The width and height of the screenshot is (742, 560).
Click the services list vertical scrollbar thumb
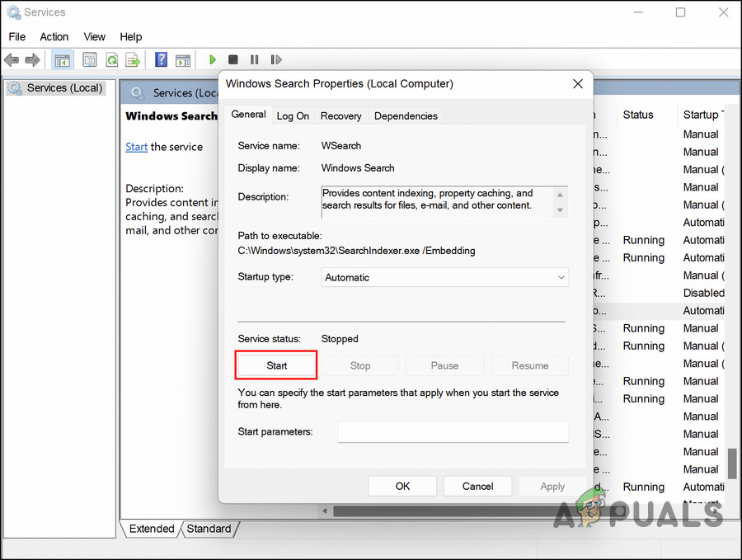click(x=732, y=463)
